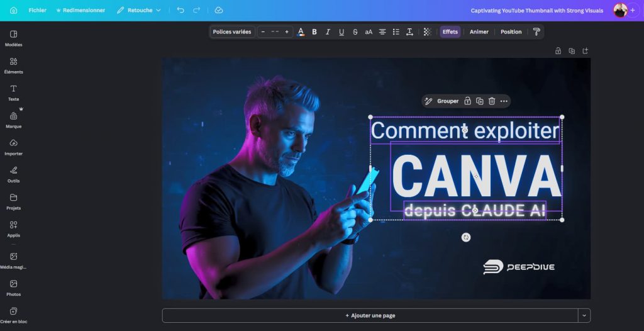Expand chevron next to Ajouter une page
644x331 pixels.
click(x=584, y=315)
